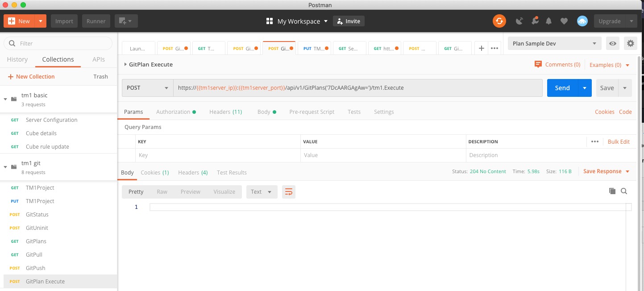The height and width of the screenshot is (291, 644).
Task: View notifications with the bell icon
Action: point(549,21)
